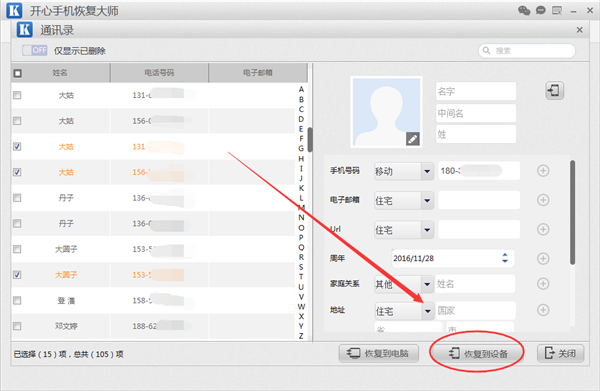This screenshot has width=600, height=391.
Task: Check the box for 大姑 131 first row
Action: [17, 95]
